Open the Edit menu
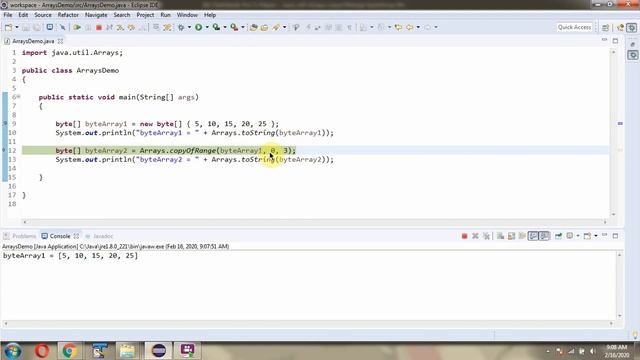The height and width of the screenshot is (360, 640). click(23, 15)
